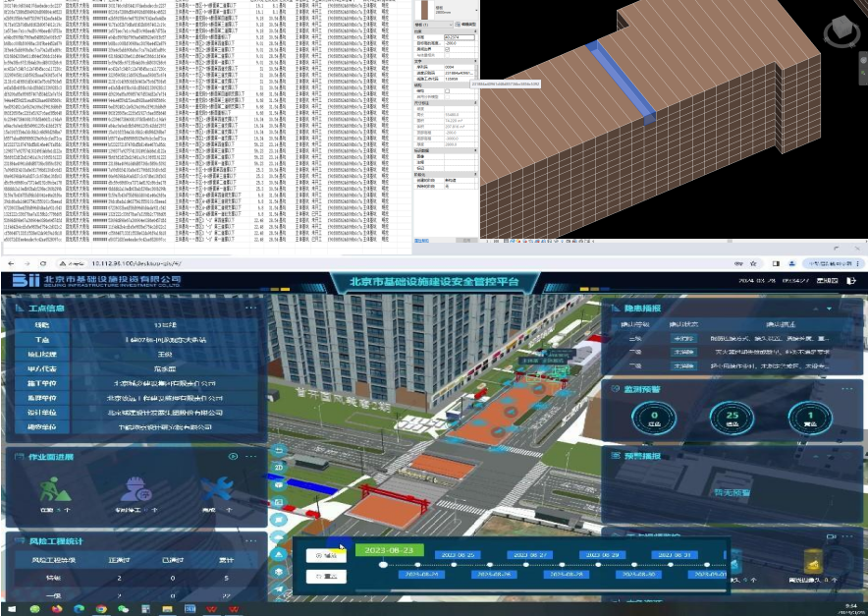Click the Bii company logo
Viewport: 868px width, 616px height.
[x=26, y=280]
